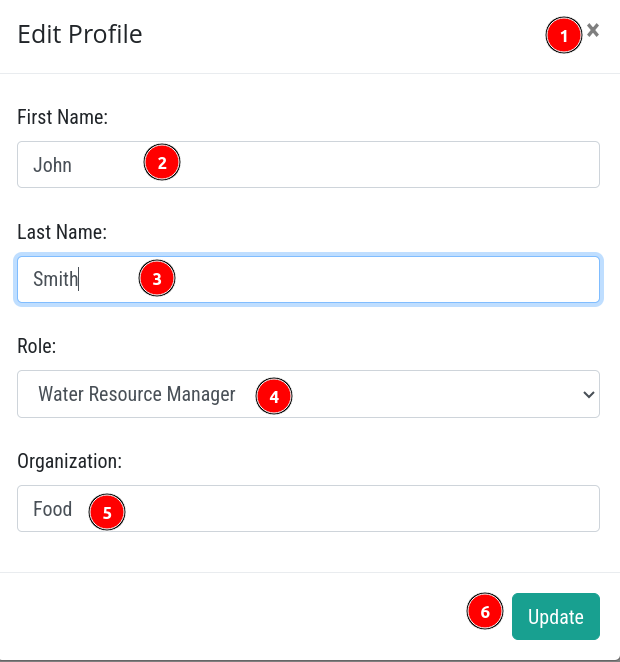The image size is (620, 662).
Task: Click the red marker numbered 6
Action: click(485, 611)
